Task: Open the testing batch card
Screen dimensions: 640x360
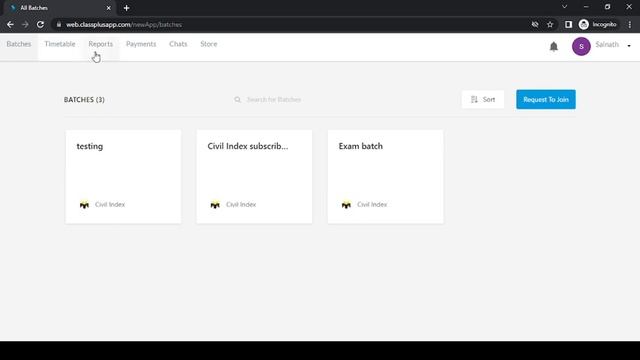Action: (123, 177)
